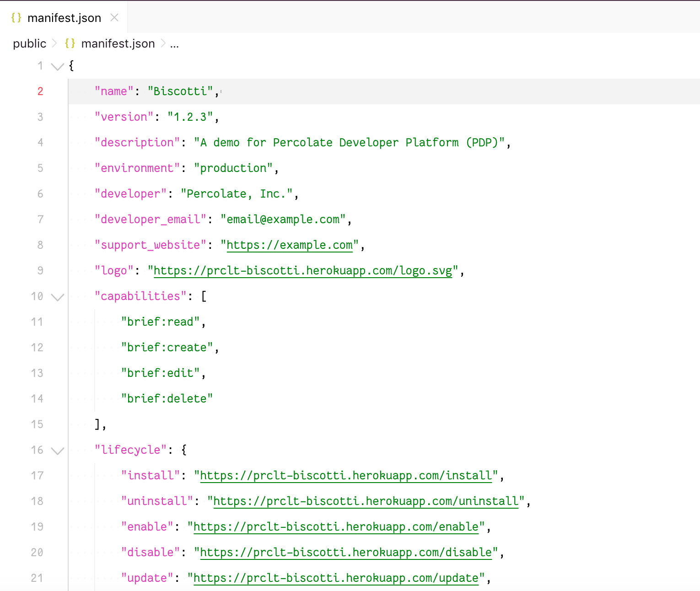Place cursor on "Biscotti" name value

pyautogui.click(x=180, y=91)
